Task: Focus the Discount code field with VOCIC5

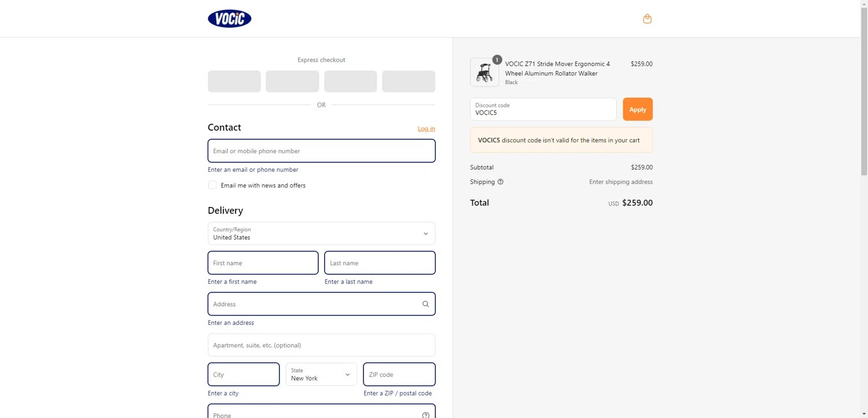Action: 543,109
